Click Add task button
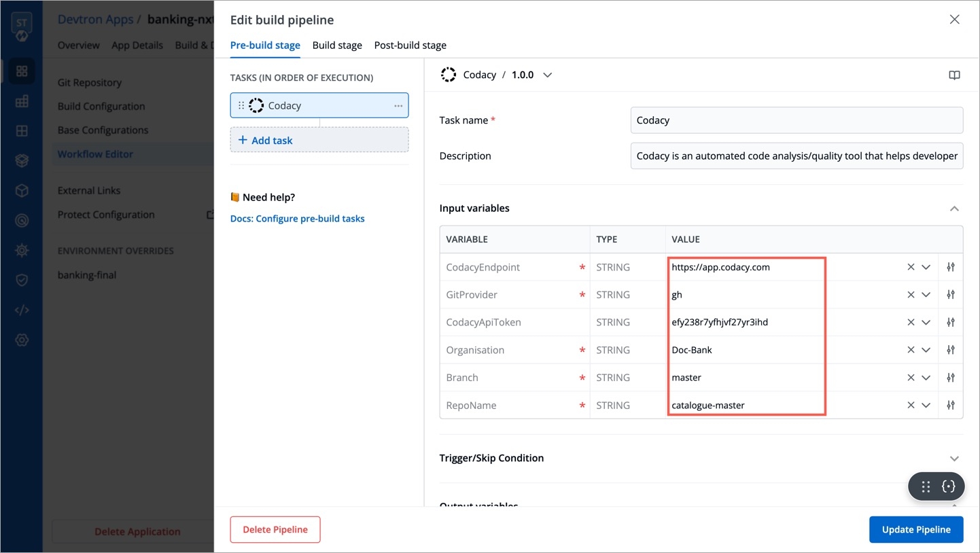This screenshot has width=980, height=553. (x=265, y=141)
